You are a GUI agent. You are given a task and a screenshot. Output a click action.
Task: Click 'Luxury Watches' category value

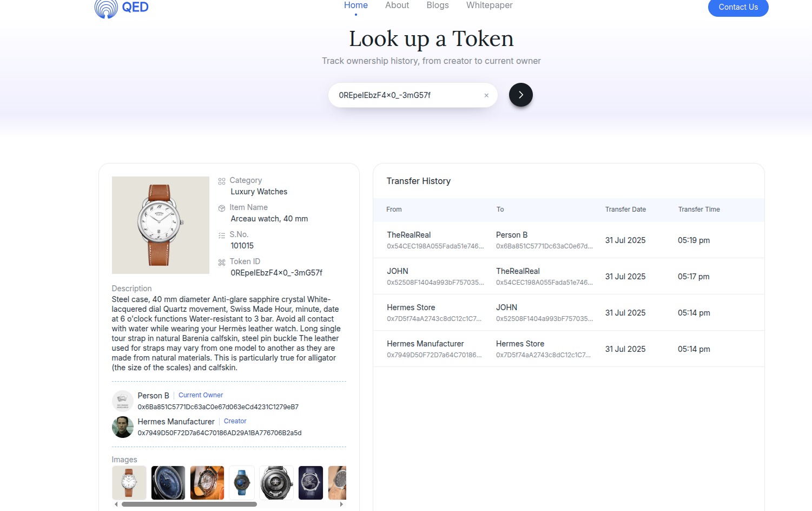pyautogui.click(x=259, y=192)
